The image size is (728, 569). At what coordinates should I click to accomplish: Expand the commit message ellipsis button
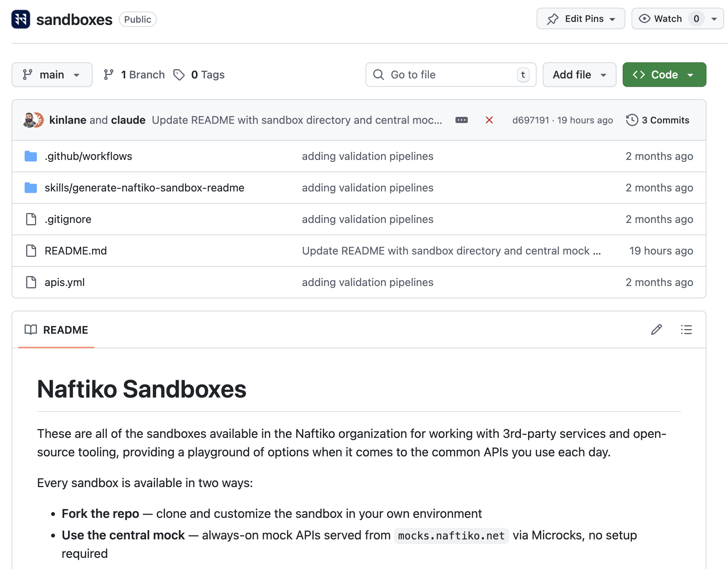pos(461,120)
